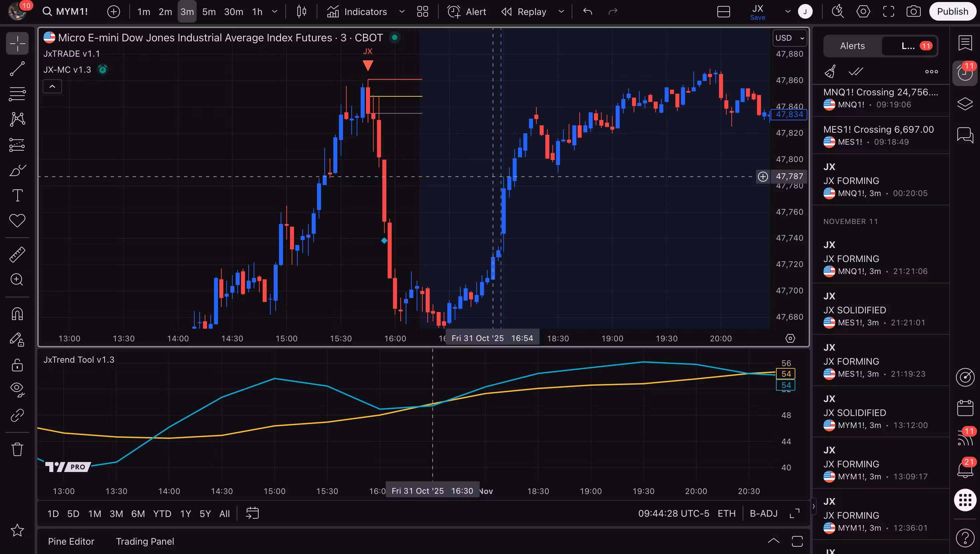
Task: Open symbol search for MYM1!
Action: coord(65,11)
